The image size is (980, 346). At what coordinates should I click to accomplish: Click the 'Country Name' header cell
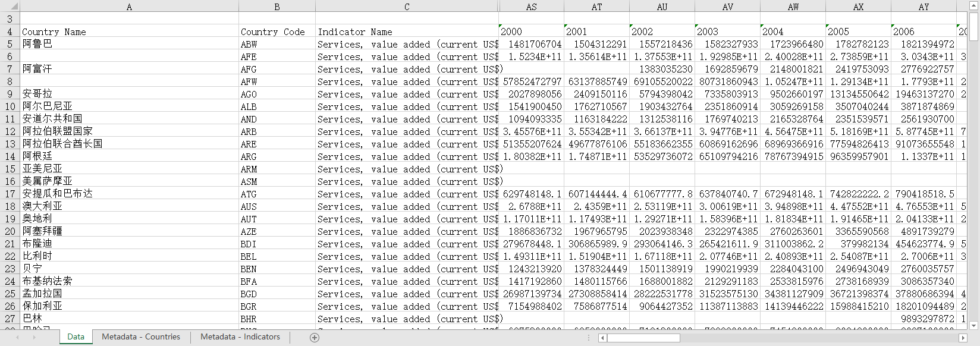(129, 32)
